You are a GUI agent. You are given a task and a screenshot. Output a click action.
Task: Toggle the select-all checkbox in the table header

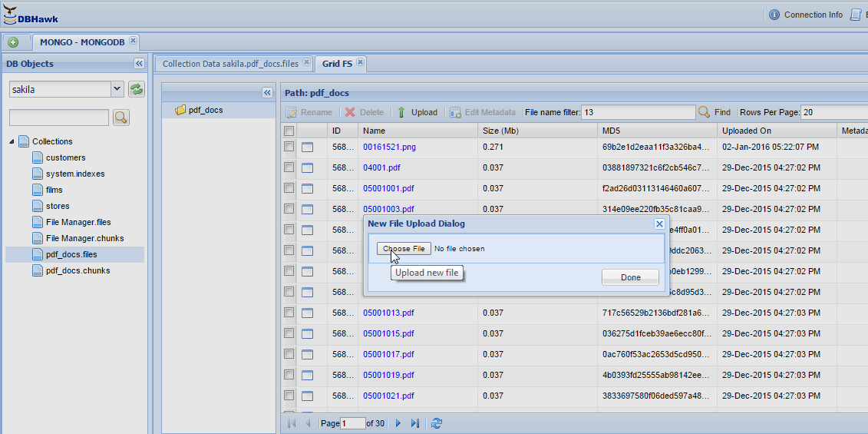289,131
